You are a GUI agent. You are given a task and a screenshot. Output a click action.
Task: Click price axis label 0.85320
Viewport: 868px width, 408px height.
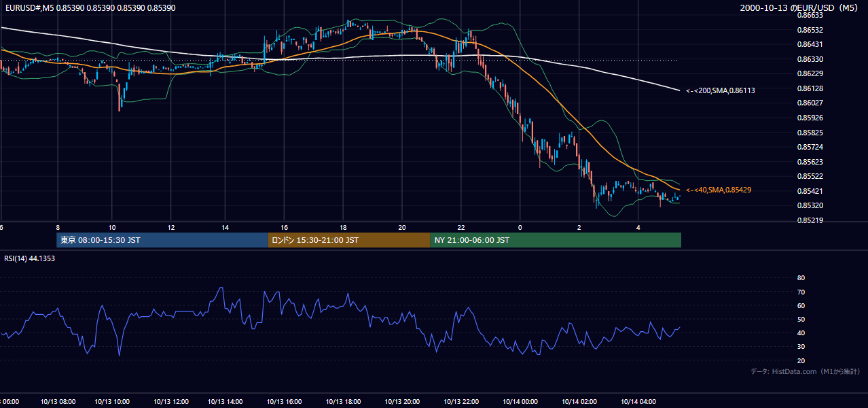[x=810, y=205]
